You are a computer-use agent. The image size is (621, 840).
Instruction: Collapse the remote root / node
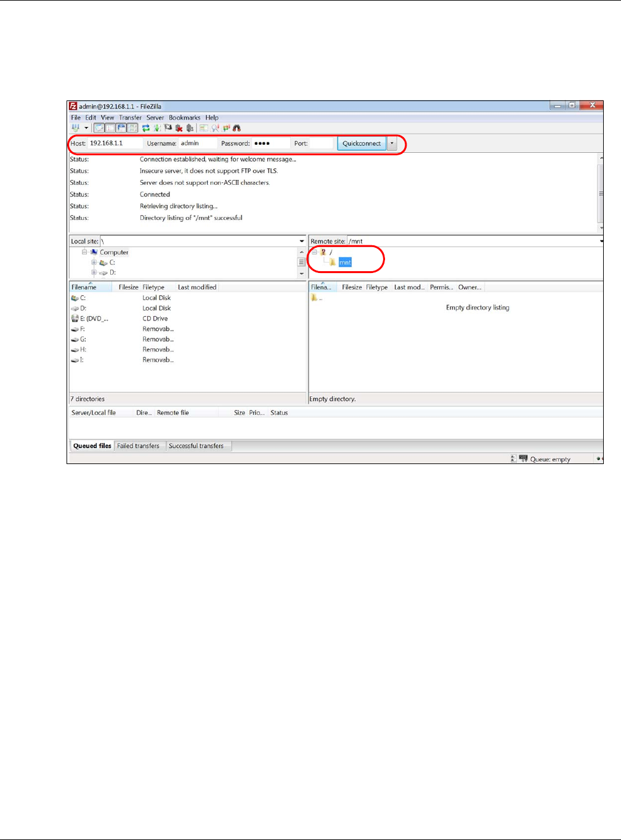coord(314,252)
